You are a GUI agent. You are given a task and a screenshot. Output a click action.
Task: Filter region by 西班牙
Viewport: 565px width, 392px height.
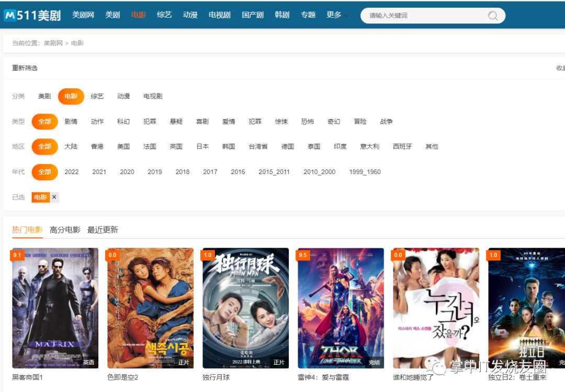tap(402, 146)
